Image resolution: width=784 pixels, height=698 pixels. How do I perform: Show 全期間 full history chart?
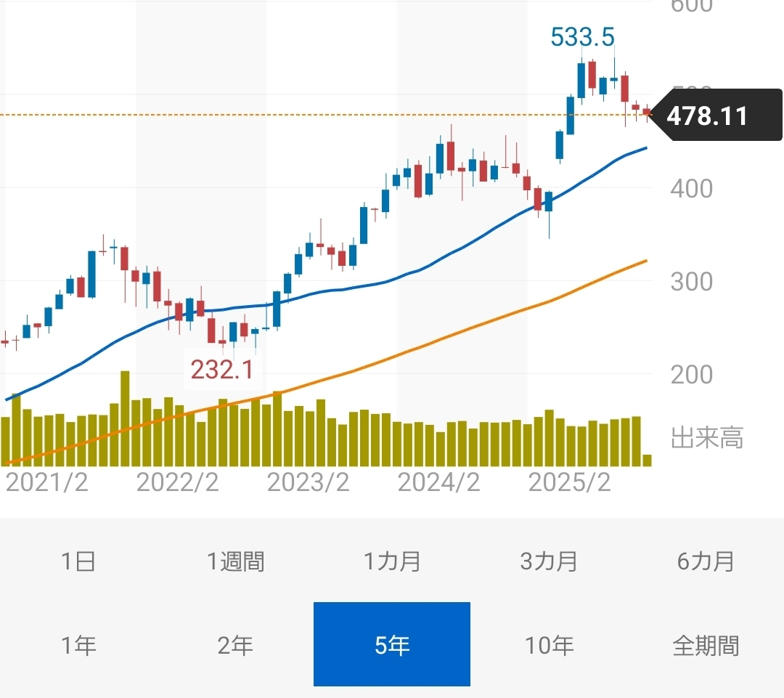(x=706, y=645)
